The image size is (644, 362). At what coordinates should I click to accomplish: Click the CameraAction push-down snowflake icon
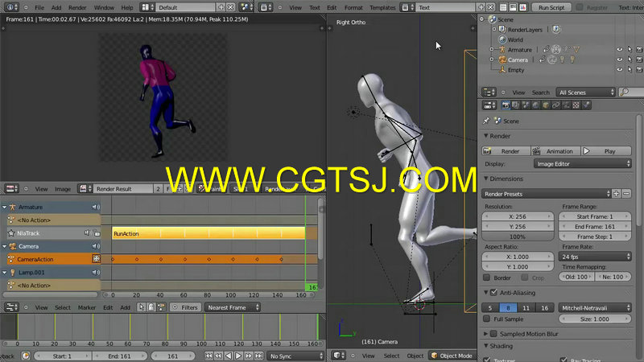click(96, 259)
